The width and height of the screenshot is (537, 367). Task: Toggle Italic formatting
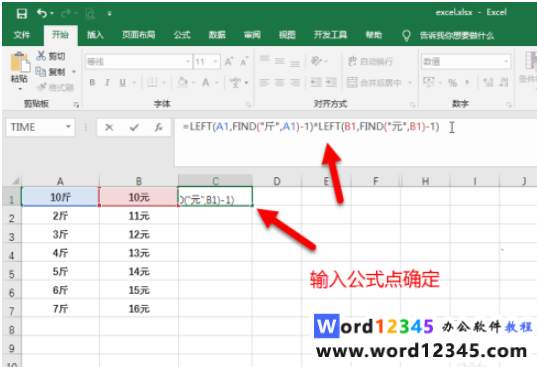click(x=107, y=83)
